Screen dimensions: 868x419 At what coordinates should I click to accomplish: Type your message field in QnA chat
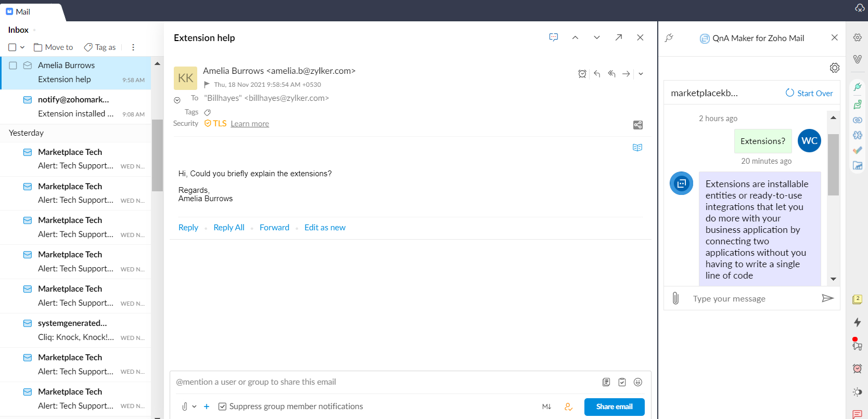752,299
